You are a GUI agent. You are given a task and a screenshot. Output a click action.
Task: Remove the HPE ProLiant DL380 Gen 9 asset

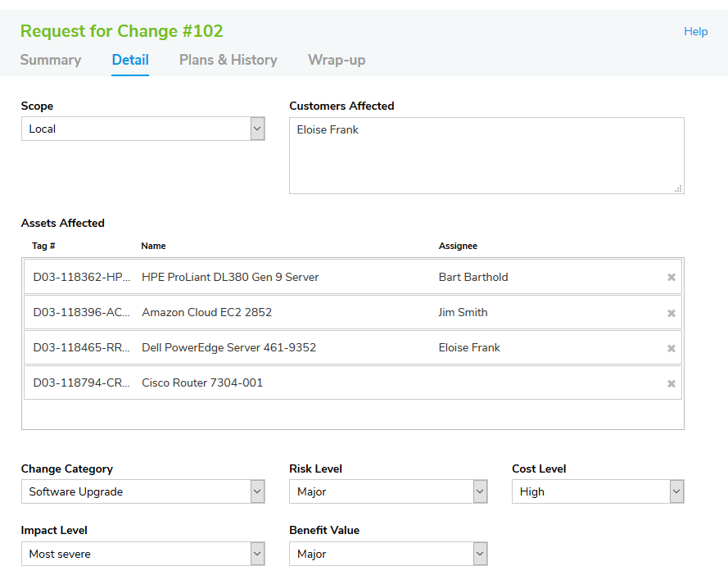pos(671,276)
